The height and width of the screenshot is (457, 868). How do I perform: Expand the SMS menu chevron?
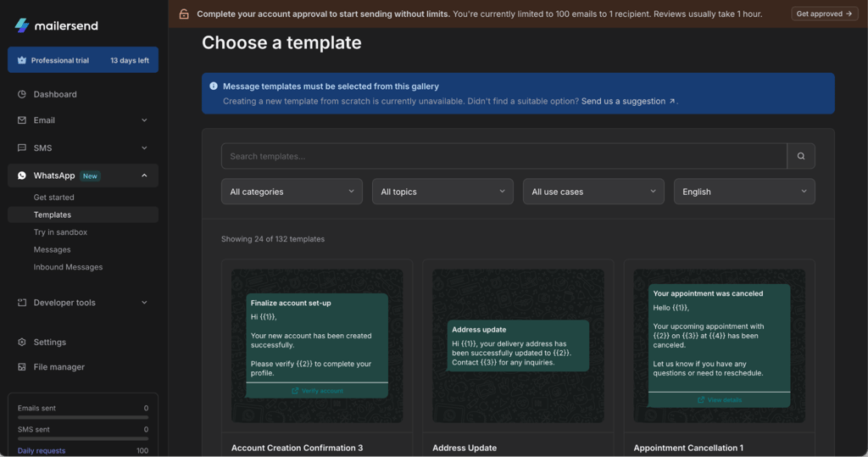(144, 148)
